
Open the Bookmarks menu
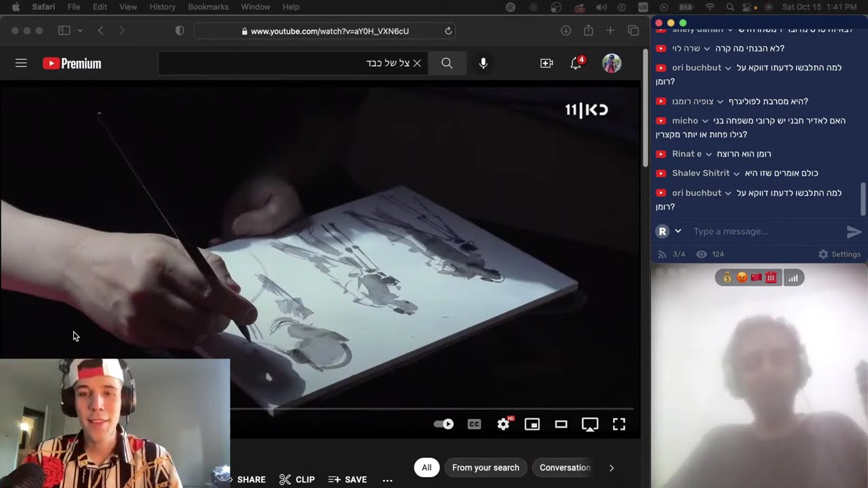click(208, 7)
